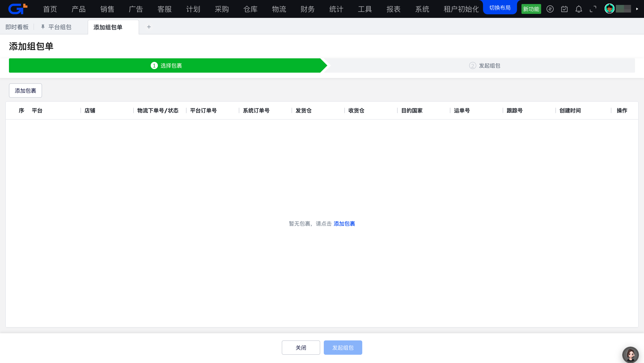Click the 平台 column header

click(x=37, y=110)
